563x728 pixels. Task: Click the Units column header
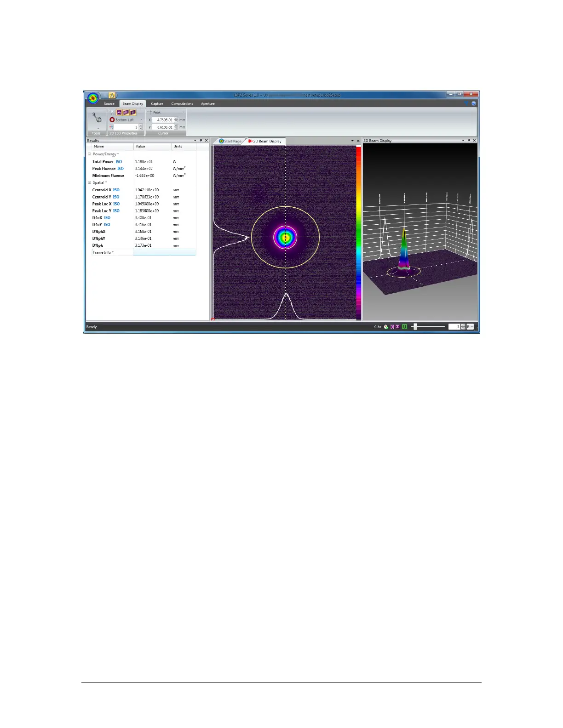[184, 147]
